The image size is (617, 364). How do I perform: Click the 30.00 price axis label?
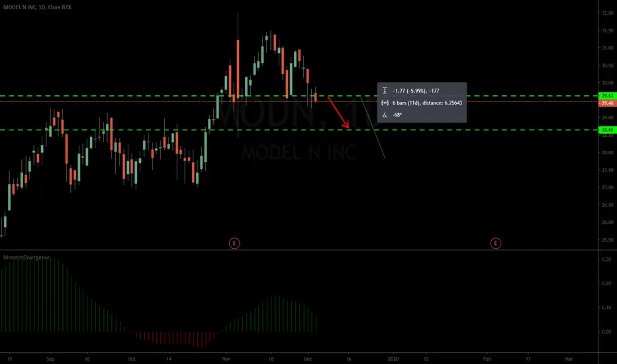[x=607, y=83]
